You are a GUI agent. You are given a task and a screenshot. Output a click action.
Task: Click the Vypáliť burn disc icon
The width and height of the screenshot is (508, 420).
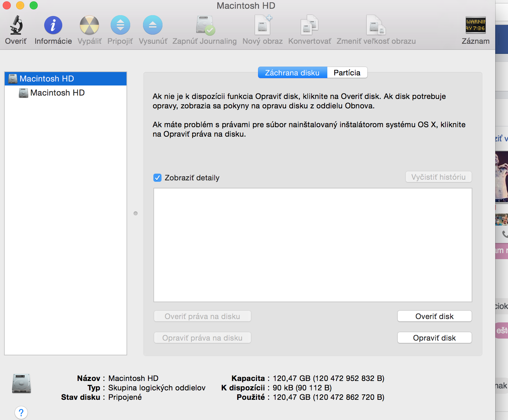tap(89, 25)
